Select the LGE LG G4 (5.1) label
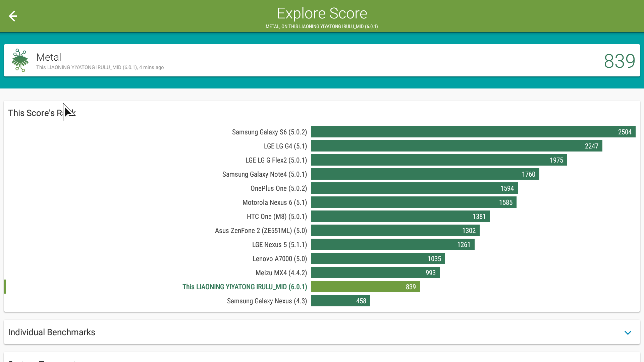Viewport: 644px width, 362px height. pos(285,146)
